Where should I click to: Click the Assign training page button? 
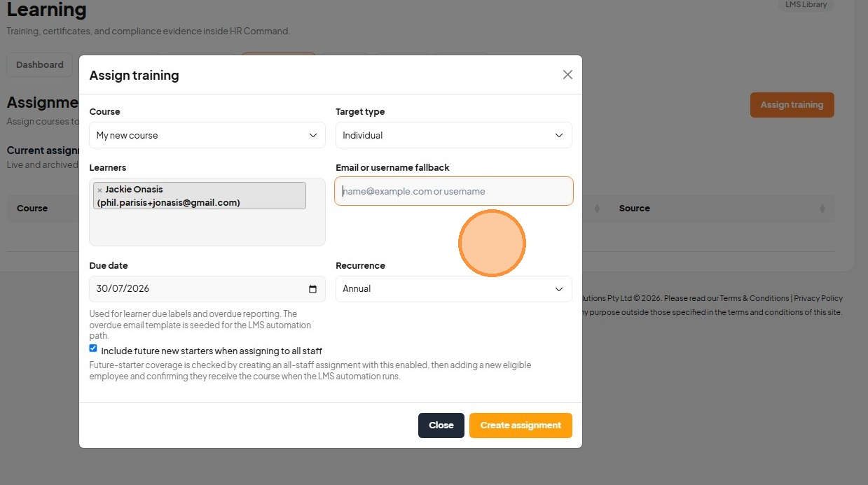pyautogui.click(x=792, y=105)
